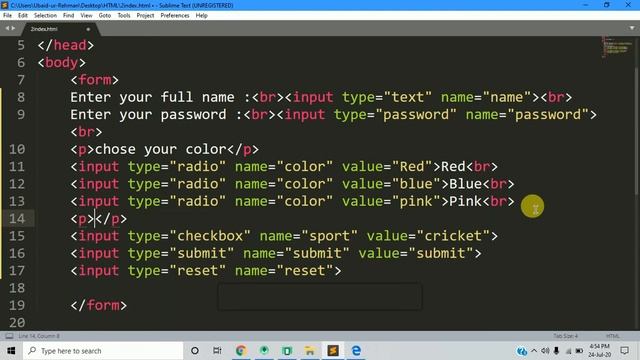Open the green square icon taskbar app
This screenshot has width=640, height=360.
(287, 351)
